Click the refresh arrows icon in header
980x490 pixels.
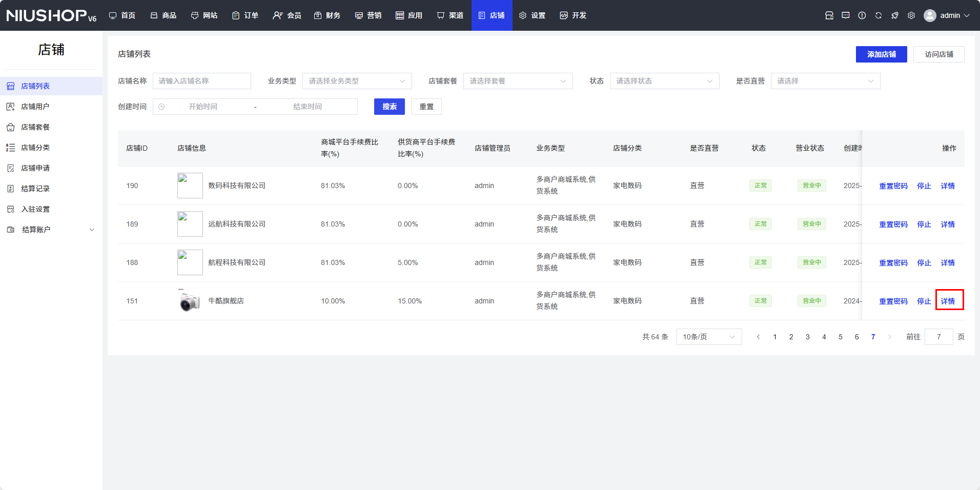pos(879,15)
